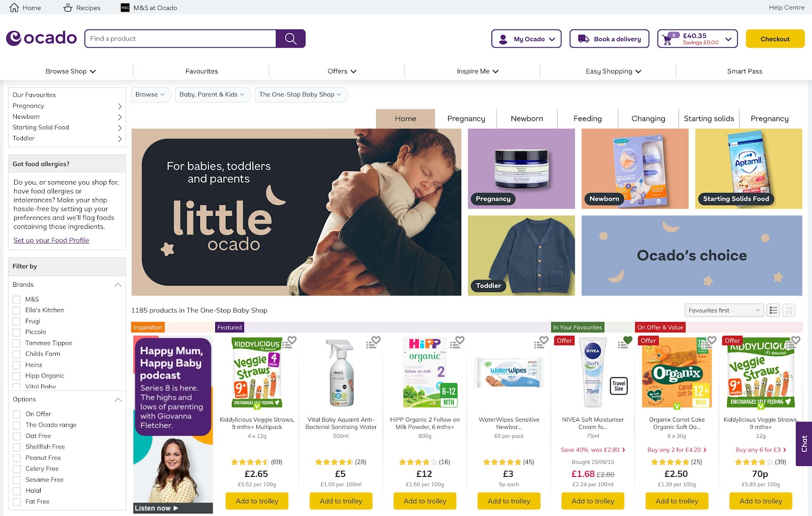Click the Find a product search field
The height and width of the screenshot is (516, 812).
pos(180,39)
